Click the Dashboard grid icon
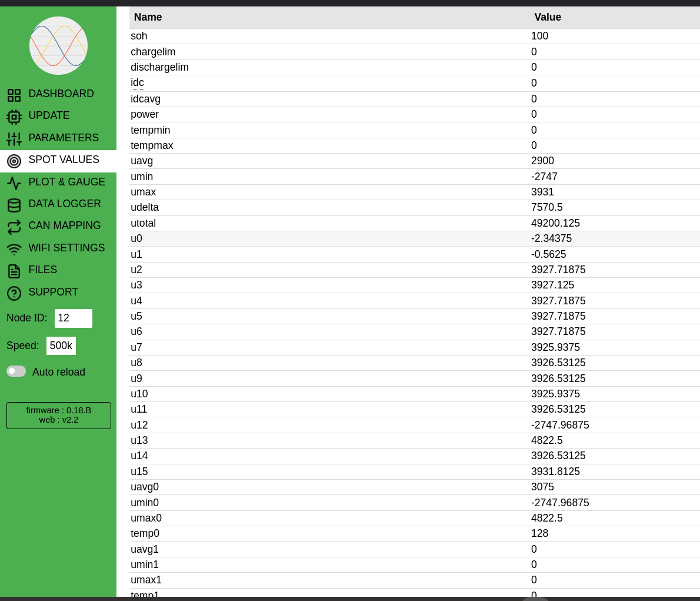 [x=14, y=95]
